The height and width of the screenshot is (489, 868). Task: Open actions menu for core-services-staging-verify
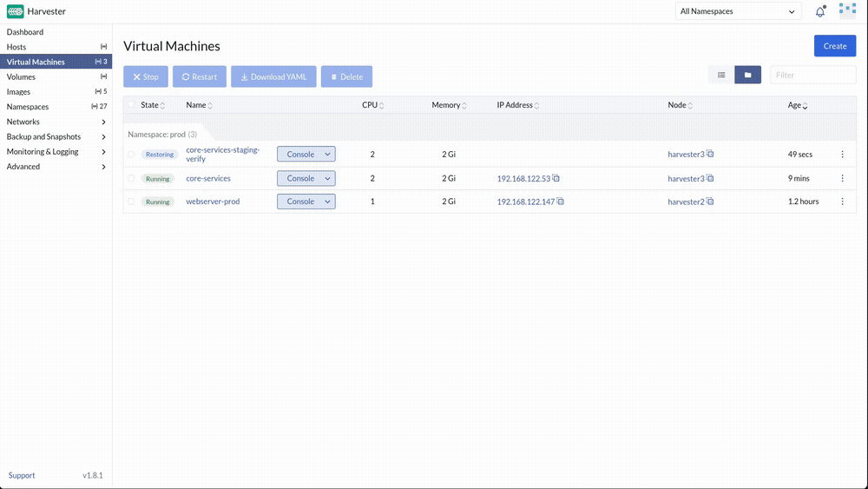tap(843, 154)
